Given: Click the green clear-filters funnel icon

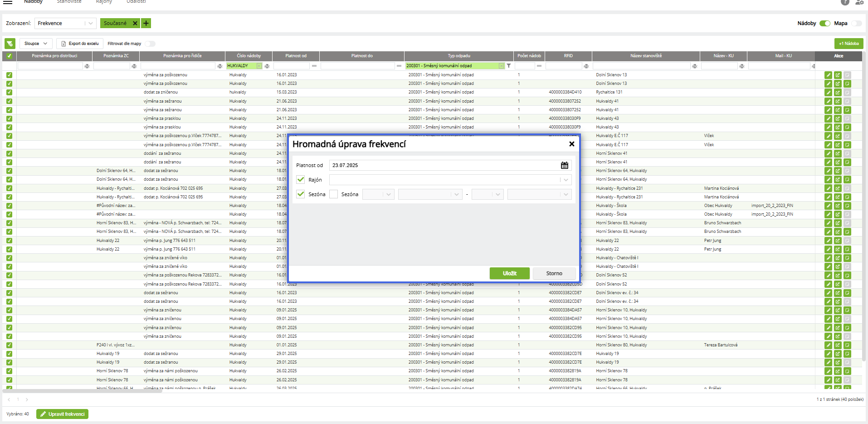Looking at the screenshot, I should click(x=10, y=44).
